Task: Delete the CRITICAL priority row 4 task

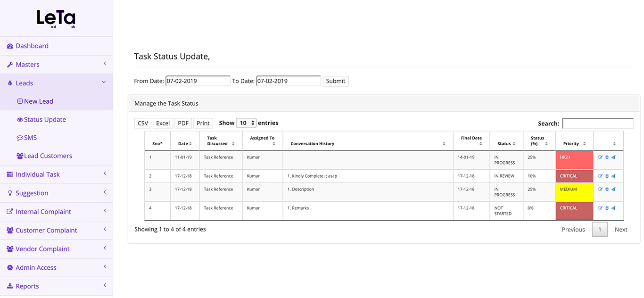Action: click(607, 208)
